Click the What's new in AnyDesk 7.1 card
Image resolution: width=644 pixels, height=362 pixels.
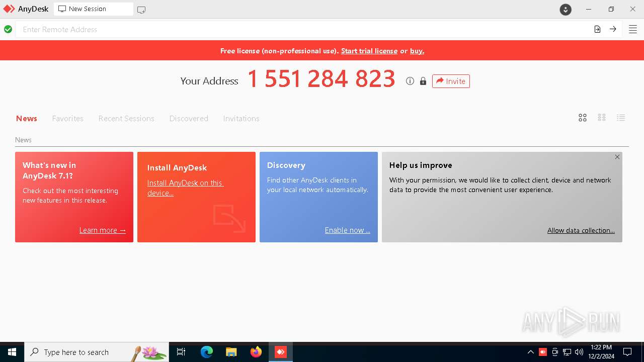pos(74,197)
